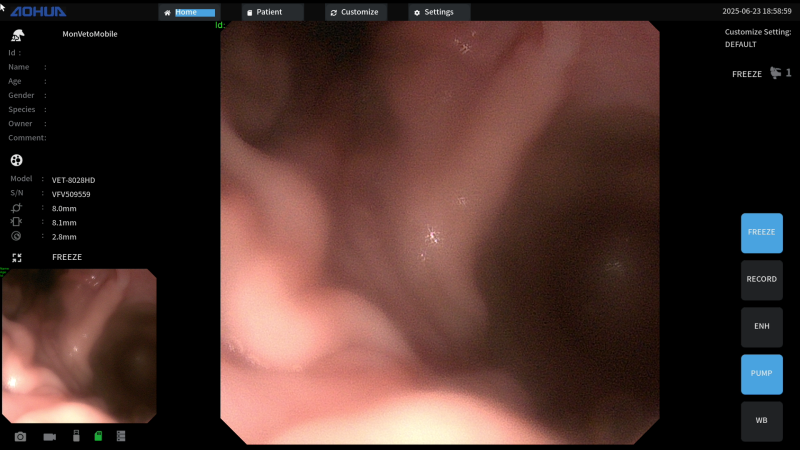The height and width of the screenshot is (450, 800).
Task: Click the clipboard icon in Patient tab
Action: click(249, 13)
